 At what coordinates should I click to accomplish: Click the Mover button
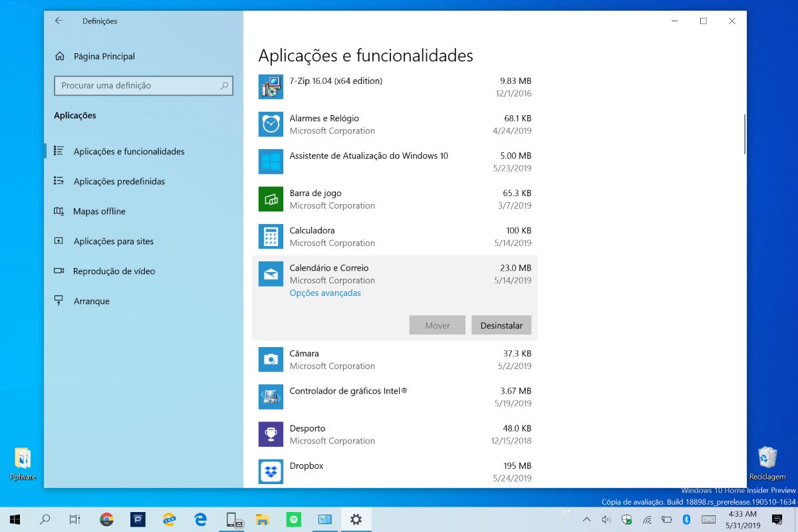[438, 325]
